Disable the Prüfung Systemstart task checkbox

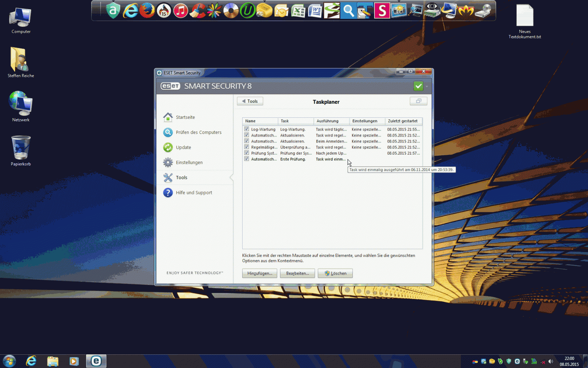click(x=247, y=153)
